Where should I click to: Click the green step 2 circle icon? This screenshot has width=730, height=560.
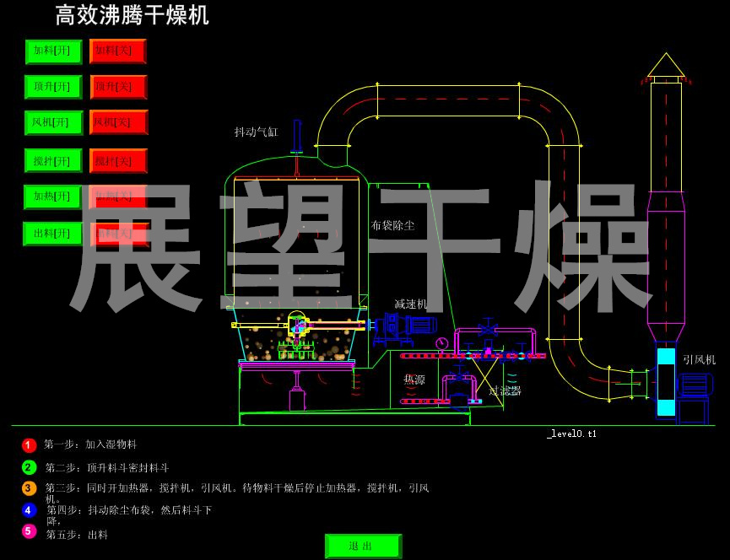point(30,467)
